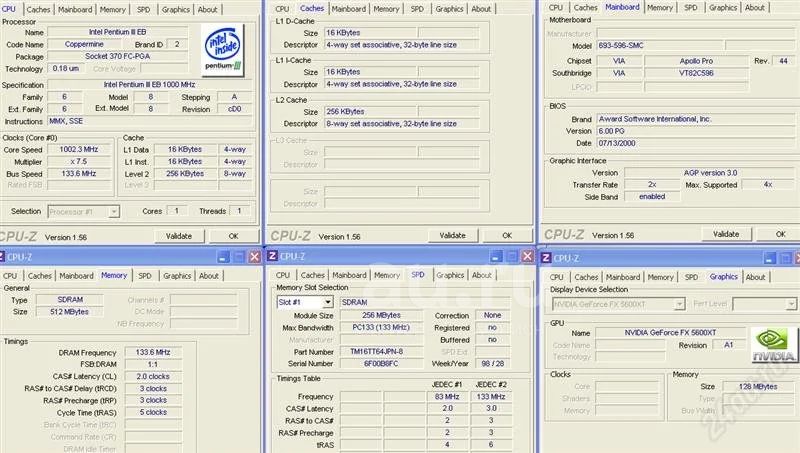Click the Cycle Time value '5 clocks'
This screenshot has width=800, height=453.
[x=153, y=412]
